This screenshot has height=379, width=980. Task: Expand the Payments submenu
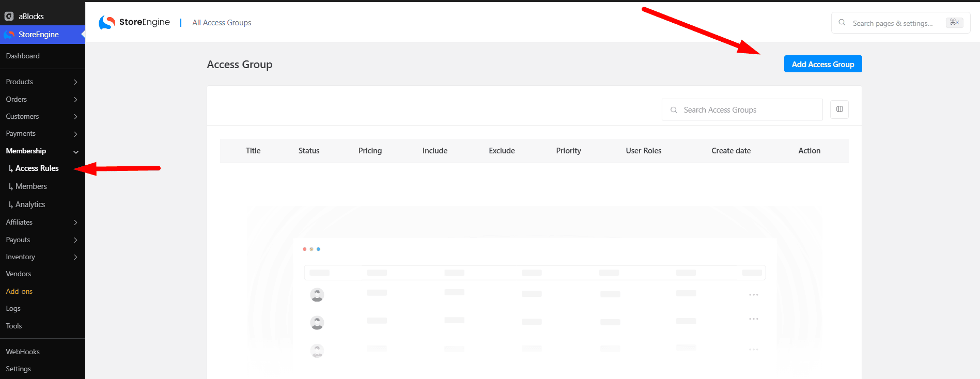[x=75, y=134]
